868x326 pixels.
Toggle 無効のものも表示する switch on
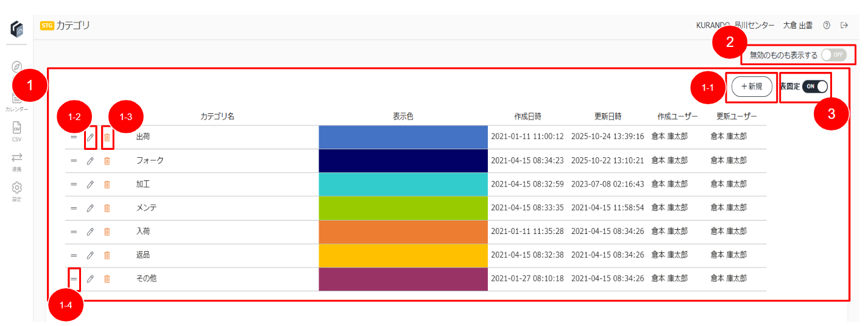tap(833, 55)
